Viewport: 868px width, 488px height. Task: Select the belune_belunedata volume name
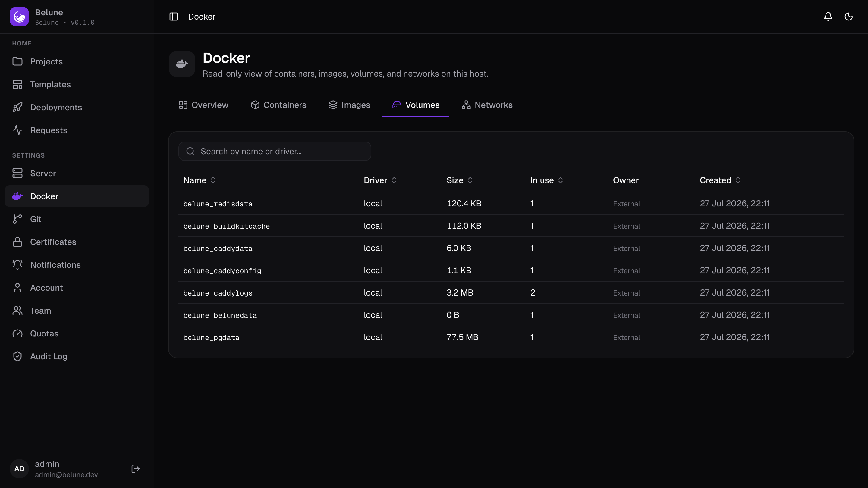[220, 315]
